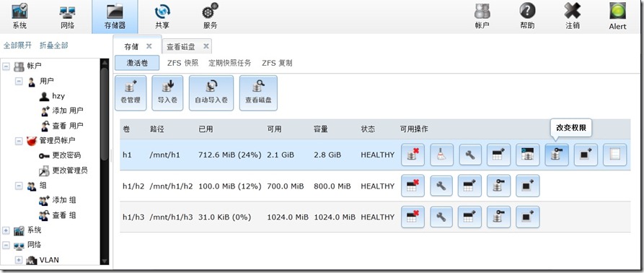Click wrench edit options icon for h1/h2
This screenshot has width=644, height=273.
(x=441, y=186)
